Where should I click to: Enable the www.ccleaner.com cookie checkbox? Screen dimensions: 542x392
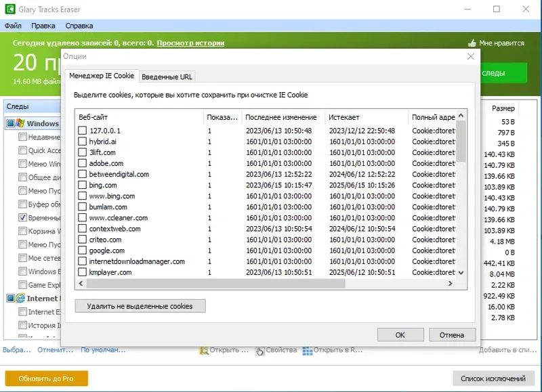(82, 217)
